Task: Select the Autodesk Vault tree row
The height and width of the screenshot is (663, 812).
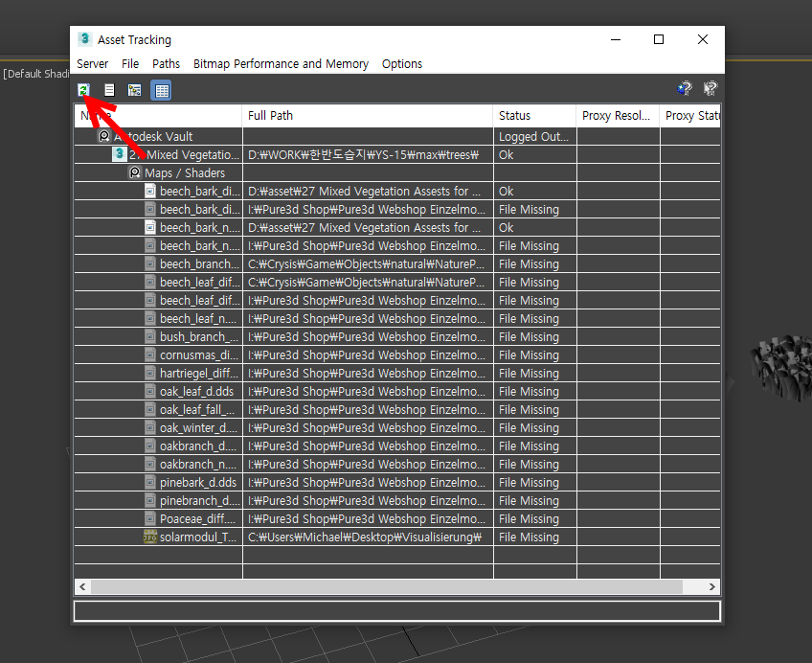Action: (x=153, y=136)
